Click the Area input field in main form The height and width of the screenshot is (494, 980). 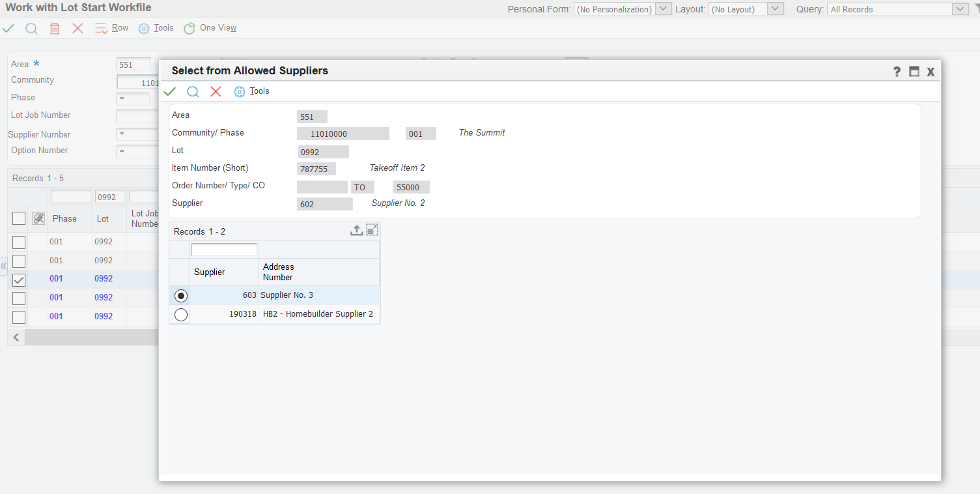pyautogui.click(x=134, y=65)
